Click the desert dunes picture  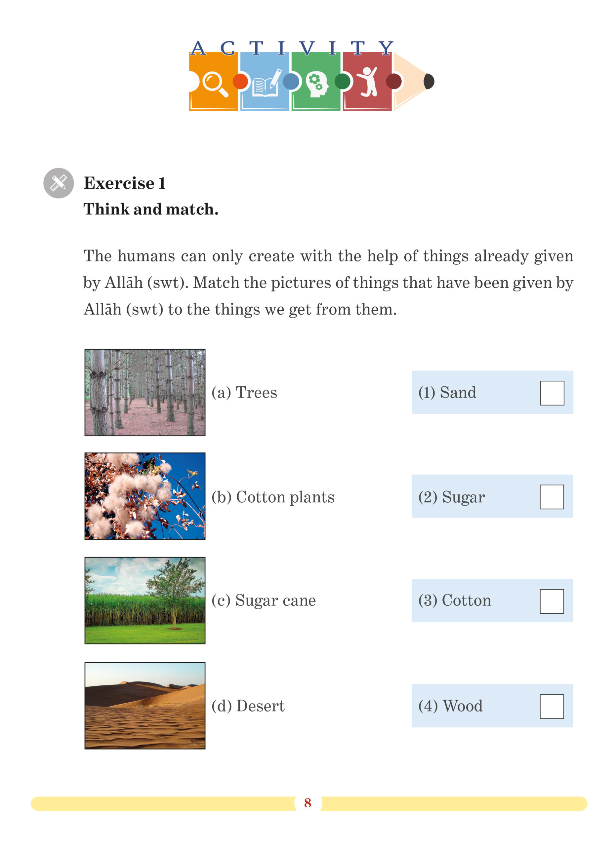click(145, 706)
